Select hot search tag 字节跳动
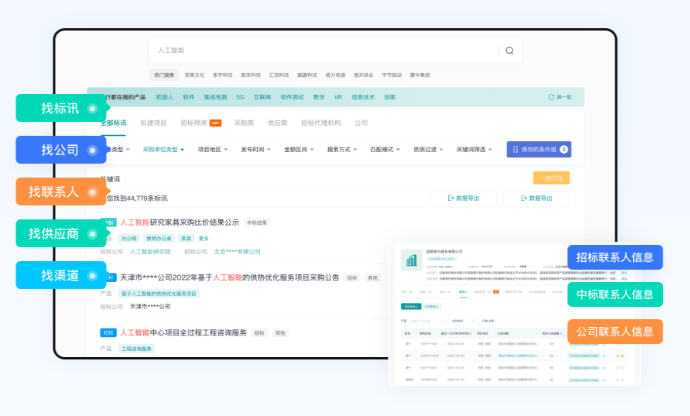The height and width of the screenshot is (416, 690). (x=392, y=75)
